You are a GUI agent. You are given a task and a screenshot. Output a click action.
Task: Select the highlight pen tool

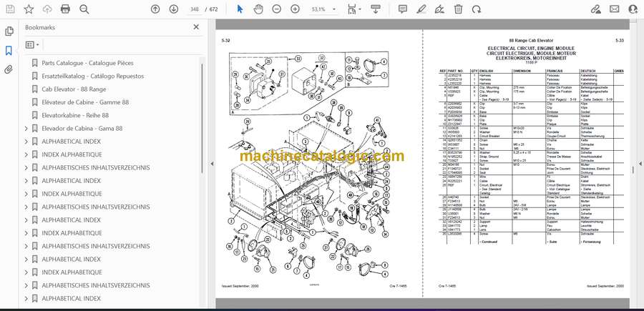pos(421,9)
